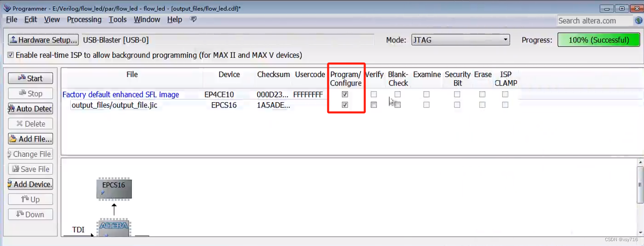
Task: Open the Tools menu
Action: point(118,20)
